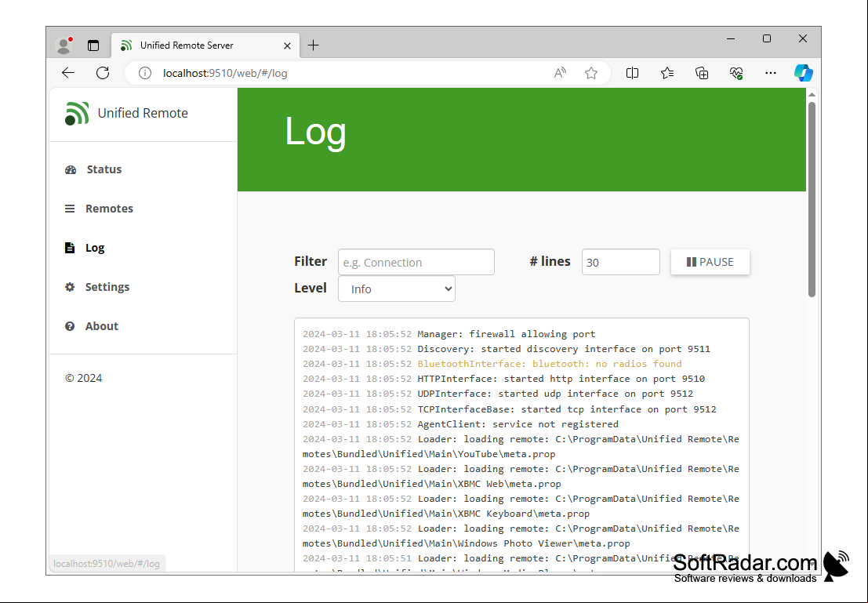Open tab actions menu icon
Screen dimensions: 868x603
click(x=93, y=45)
